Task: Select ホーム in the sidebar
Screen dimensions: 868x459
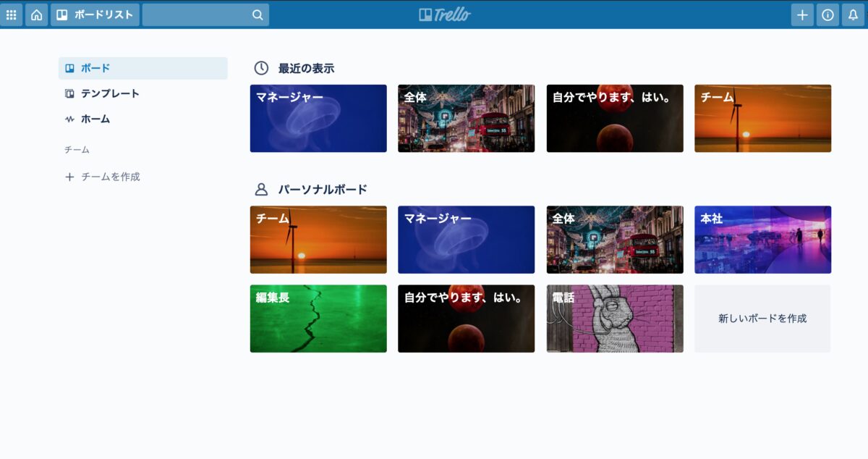Action: click(143, 119)
